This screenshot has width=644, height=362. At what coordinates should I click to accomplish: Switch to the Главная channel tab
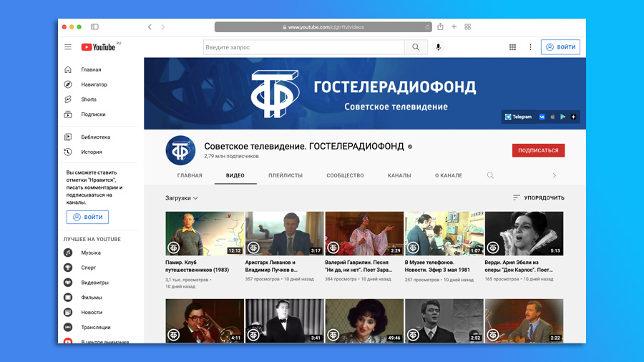190,175
